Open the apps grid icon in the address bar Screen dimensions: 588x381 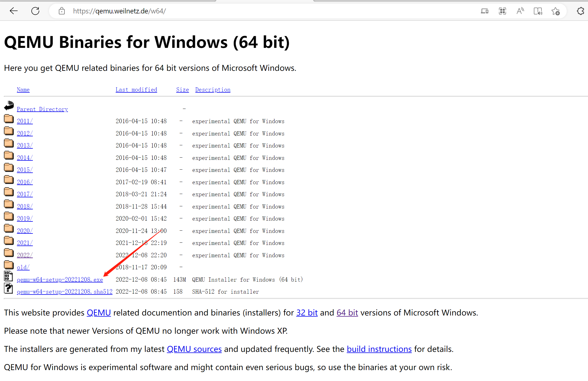pos(502,11)
